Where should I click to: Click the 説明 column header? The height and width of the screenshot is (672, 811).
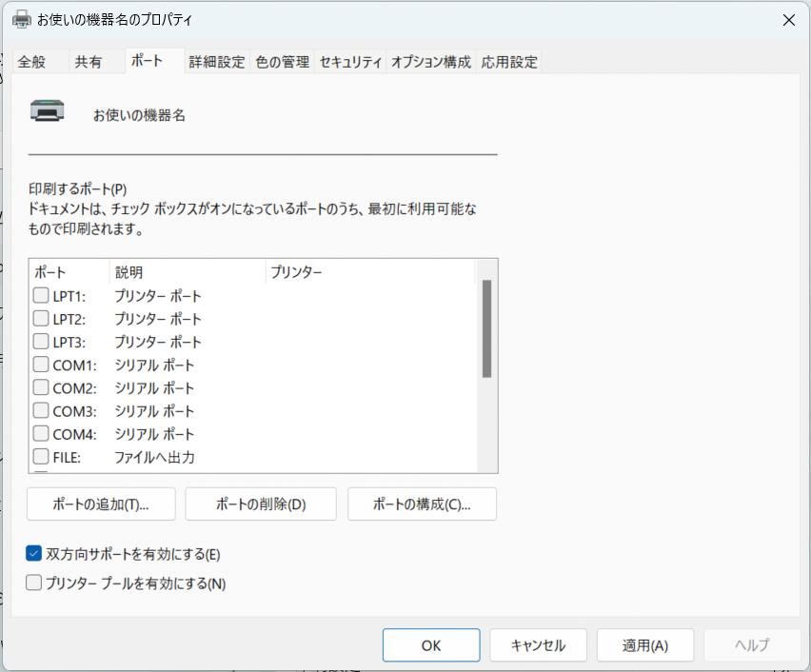pyautogui.click(x=187, y=272)
